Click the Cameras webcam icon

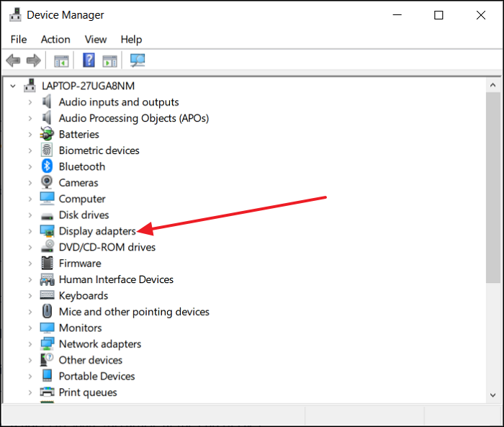(x=48, y=183)
